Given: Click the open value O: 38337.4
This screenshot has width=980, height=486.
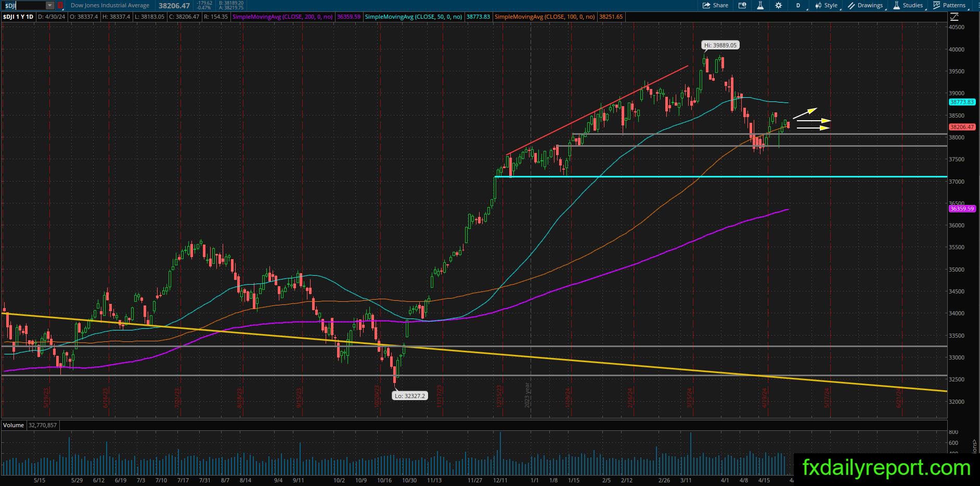Looking at the screenshot, I should point(84,17).
